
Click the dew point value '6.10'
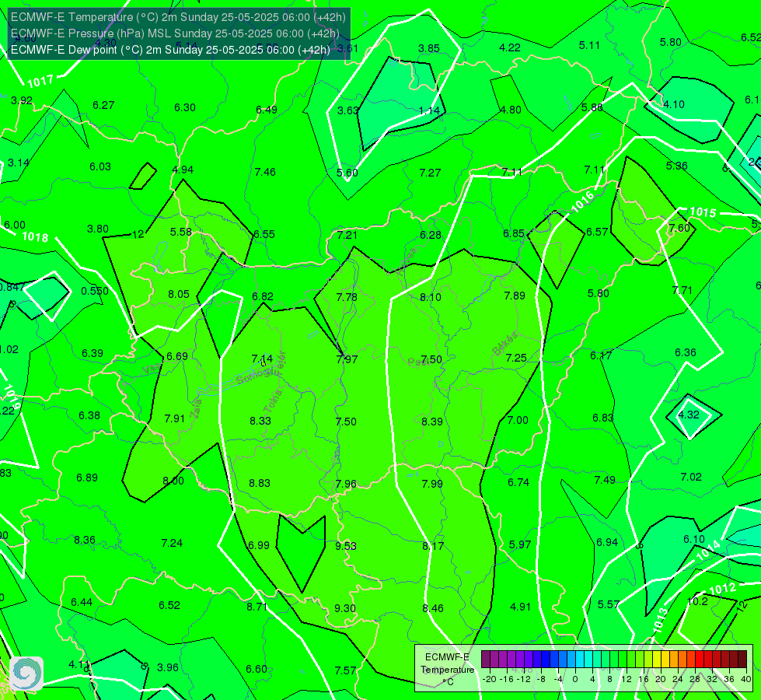click(x=694, y=539)
